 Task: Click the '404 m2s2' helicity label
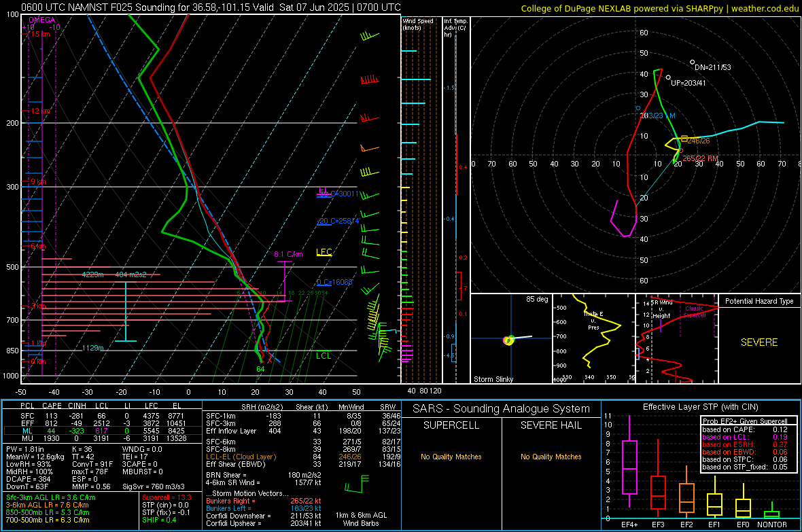[131, 274]
